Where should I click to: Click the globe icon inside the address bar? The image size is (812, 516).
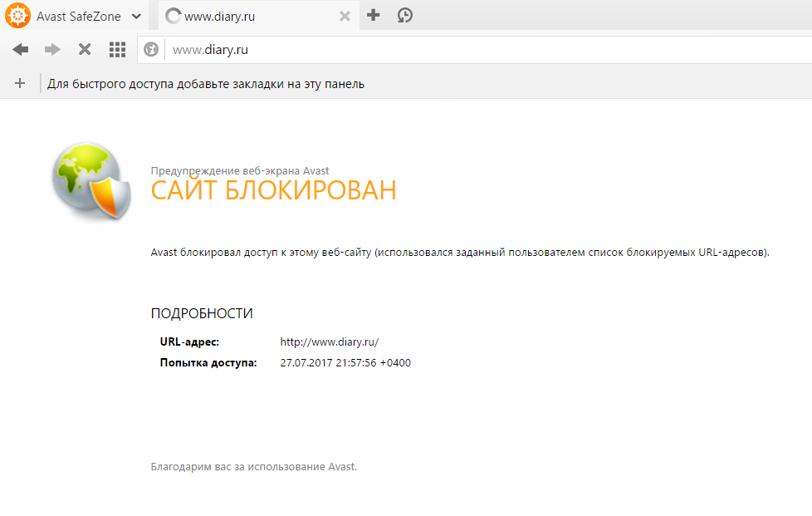coord(150,49)
